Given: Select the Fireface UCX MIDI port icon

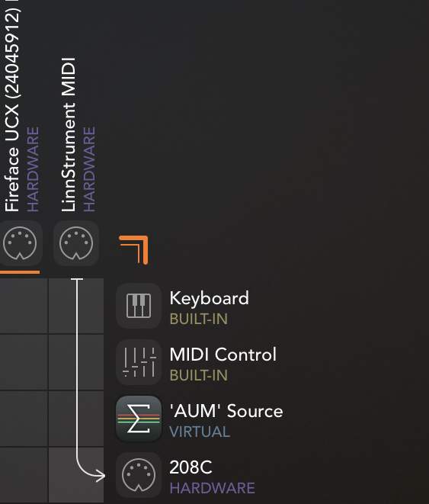Looking at the screenshot, I should pyautogui.click(x=20, y=243).
